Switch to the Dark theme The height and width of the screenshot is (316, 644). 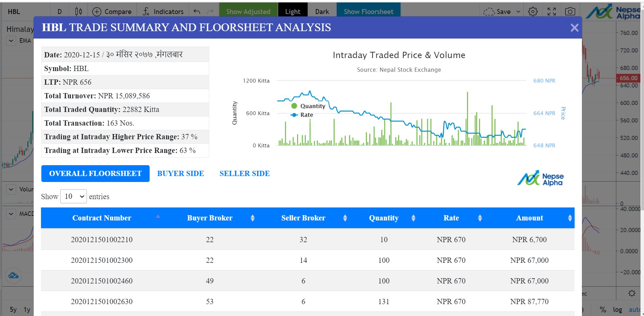pyautogui.click(x=322, y=12)
